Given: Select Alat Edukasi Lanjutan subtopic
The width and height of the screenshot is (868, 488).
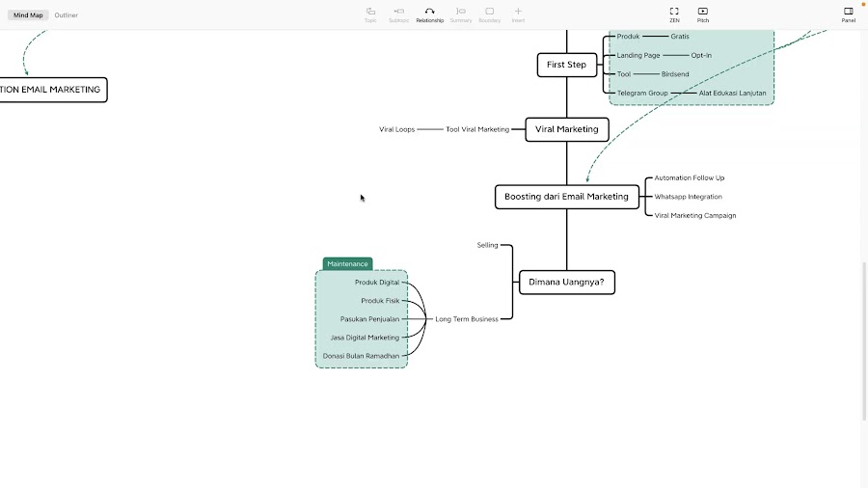Looking at the screenshot, I should 732,93.
